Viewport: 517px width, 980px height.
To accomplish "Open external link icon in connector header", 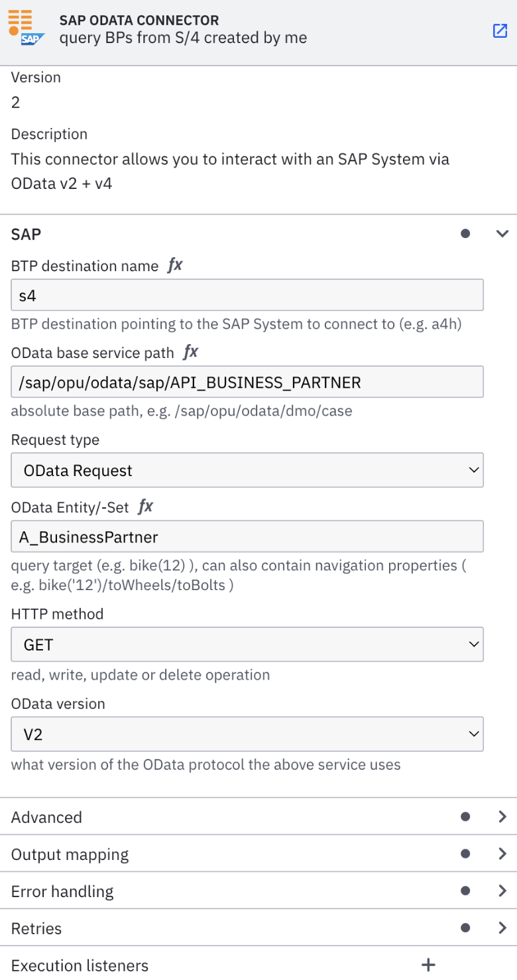I will click(500, 31).
